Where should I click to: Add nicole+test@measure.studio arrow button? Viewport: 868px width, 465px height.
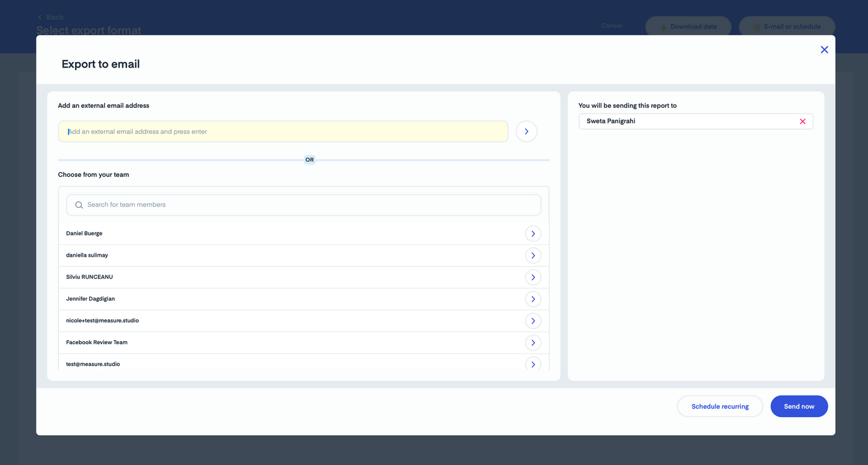click(x=533, y=321)
